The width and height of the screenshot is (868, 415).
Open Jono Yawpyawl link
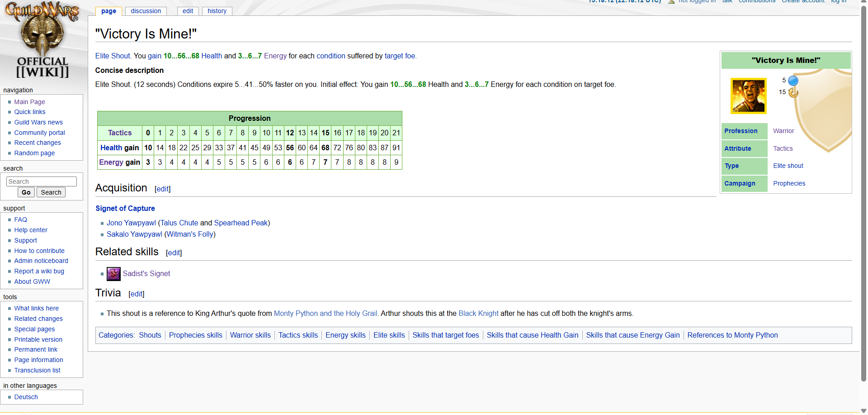pos(131,223)
